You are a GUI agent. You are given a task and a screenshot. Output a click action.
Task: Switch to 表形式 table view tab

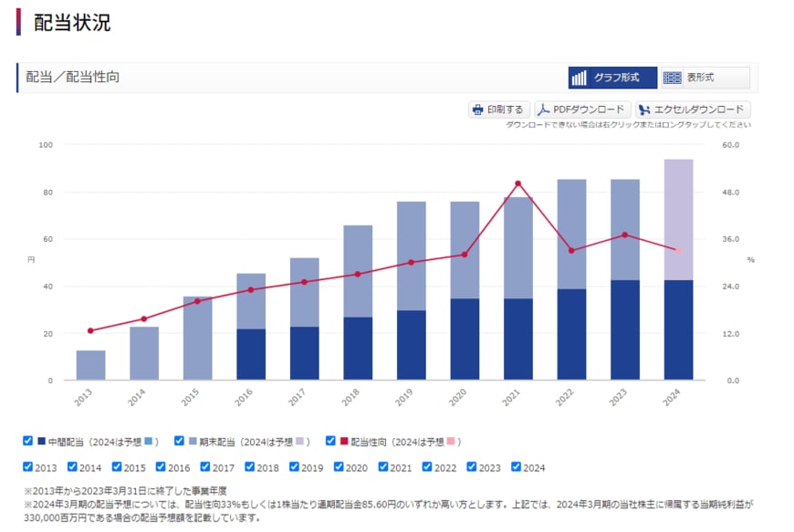(x=704, y=78)
